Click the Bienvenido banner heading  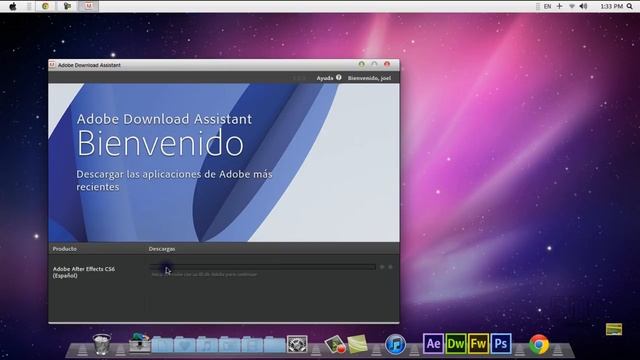click(160, 143)
